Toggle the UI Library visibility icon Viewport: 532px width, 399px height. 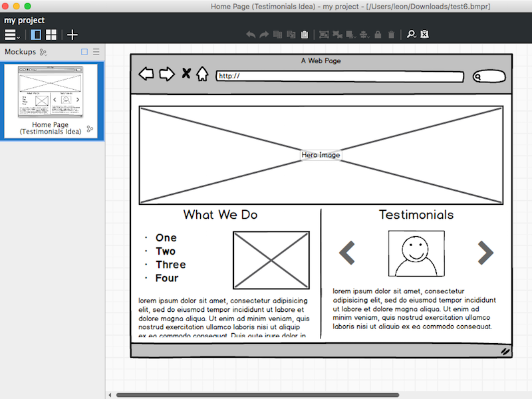pos(424,35)
